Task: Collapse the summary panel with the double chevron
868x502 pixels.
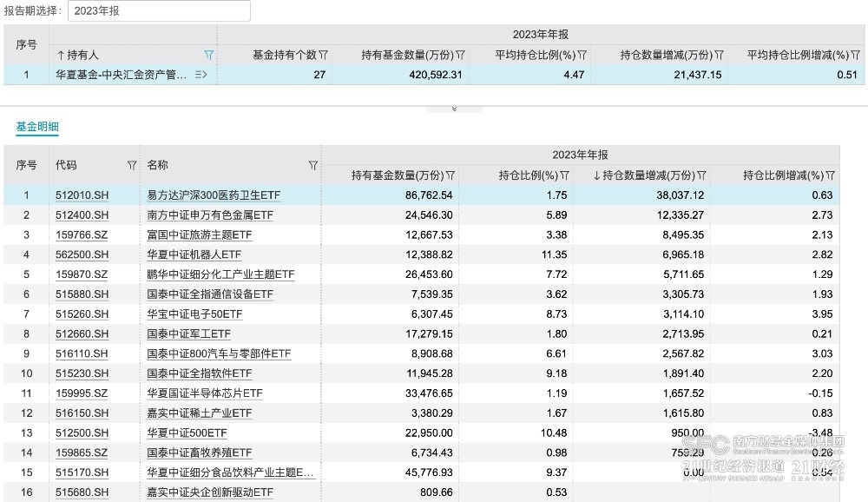Action: [x=455, y=109]
